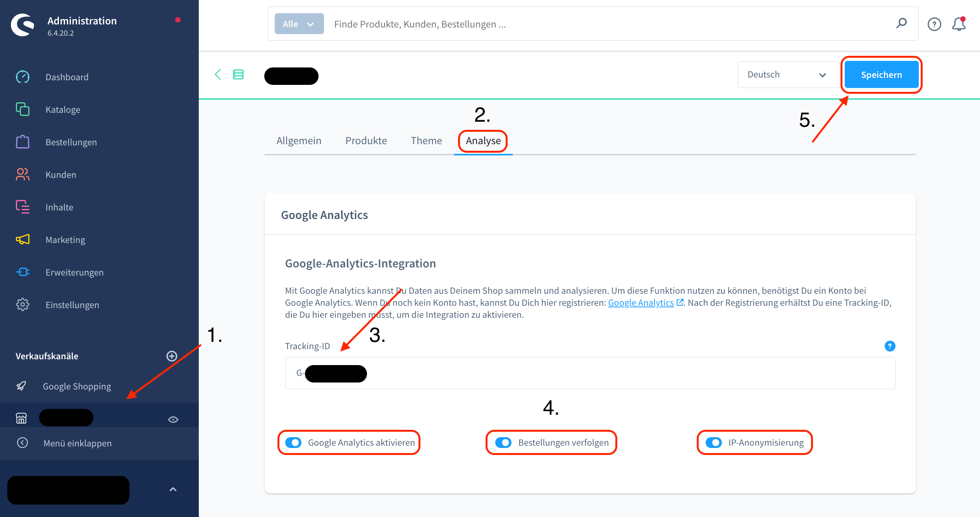Viewport: 980px width, 517px height.
Task: Expand the Alle search filter dropdown
Action: click(298, 24)
